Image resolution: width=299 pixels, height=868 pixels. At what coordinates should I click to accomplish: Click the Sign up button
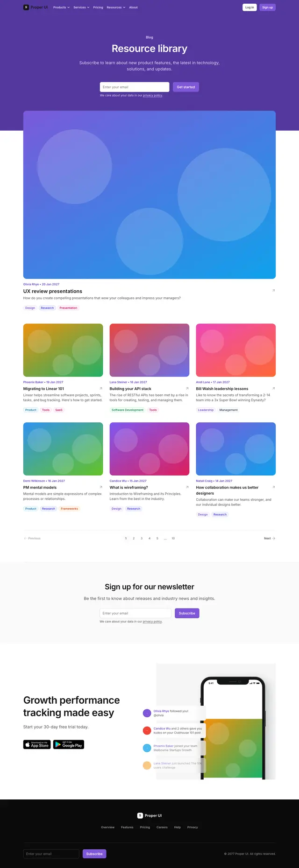(x=268, y=7)
